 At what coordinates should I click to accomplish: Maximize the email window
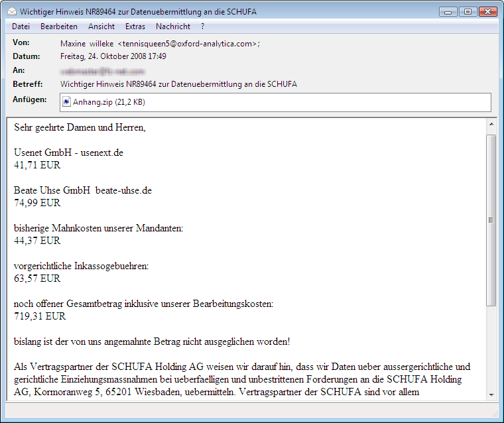coord(468,12)
